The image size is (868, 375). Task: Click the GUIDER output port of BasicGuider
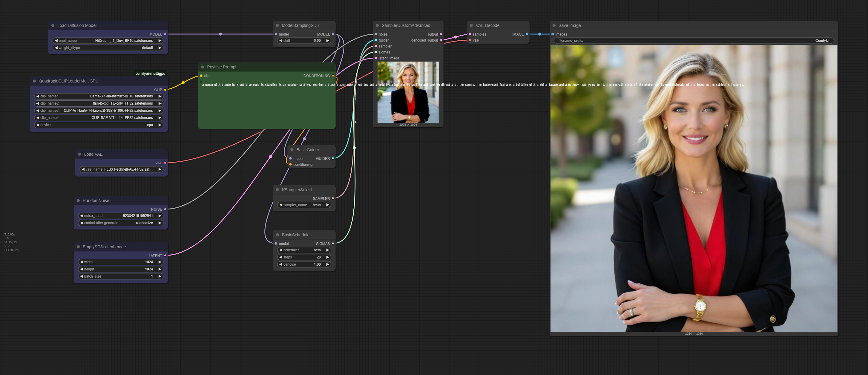point(333,158)
